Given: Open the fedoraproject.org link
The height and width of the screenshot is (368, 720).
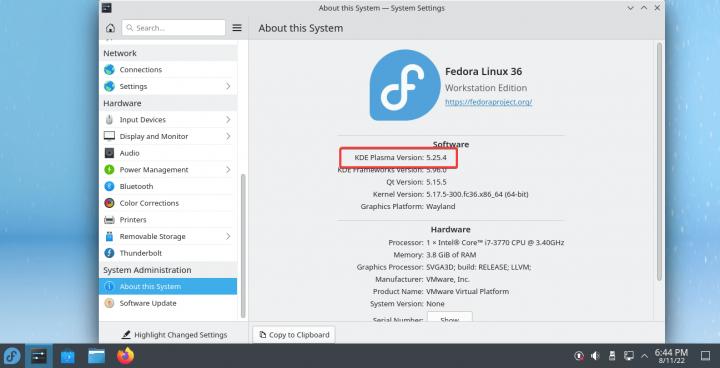Looking at the screenshot, I should click(489, 102).
